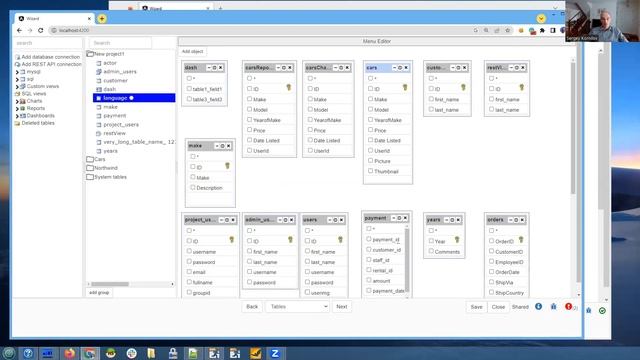640x360 pixels.
Task: Open the yellow chevron tab dropdown
Action: coord(541,19)
